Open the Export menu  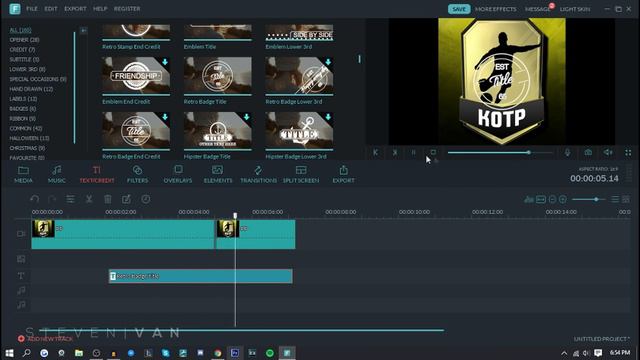[x=76, y=9]
